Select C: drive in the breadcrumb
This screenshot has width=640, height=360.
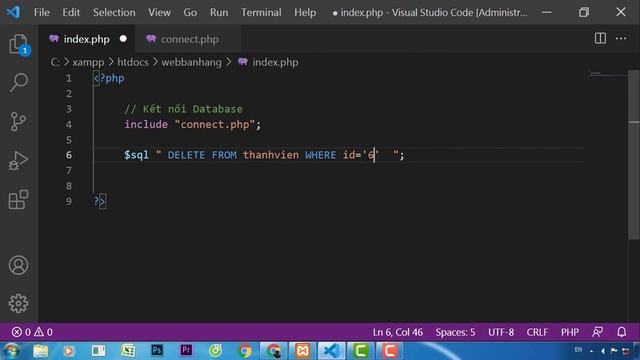pyautogui.click(x=55, y=62)
